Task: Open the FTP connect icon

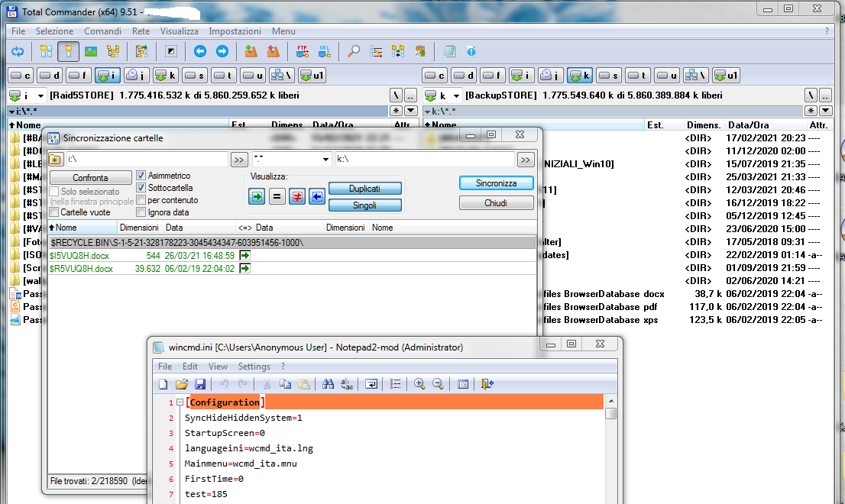Action: [x=302, y=52]
